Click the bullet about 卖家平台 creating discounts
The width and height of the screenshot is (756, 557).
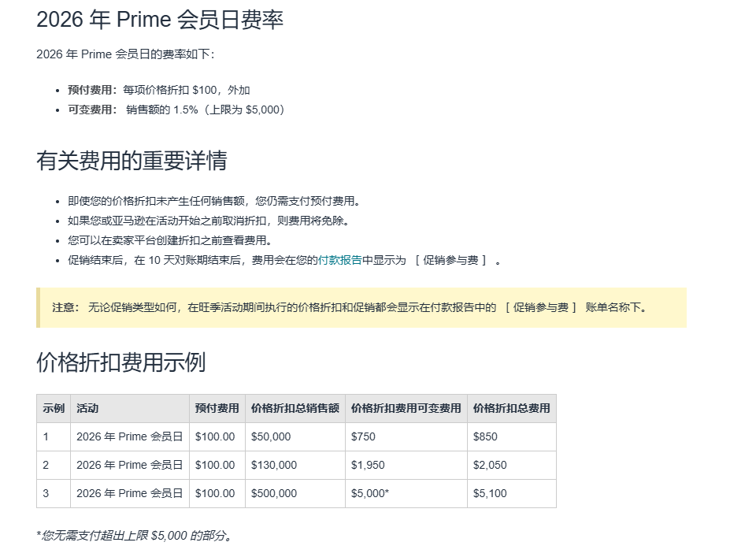coord(169,240)
